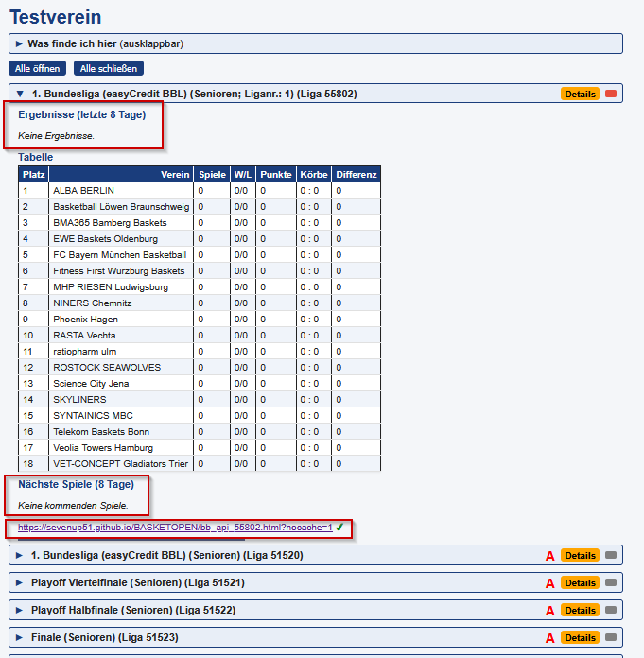The height and width of the screenshot is (658, 644).
Task: Click the 'W/L' column header
Action: pyautogui.click(x=243, y=174)
